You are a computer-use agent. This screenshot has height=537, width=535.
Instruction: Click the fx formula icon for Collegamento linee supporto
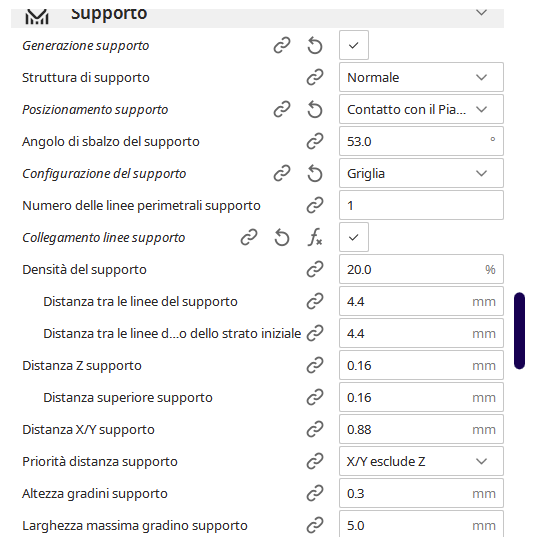[315, 237]
